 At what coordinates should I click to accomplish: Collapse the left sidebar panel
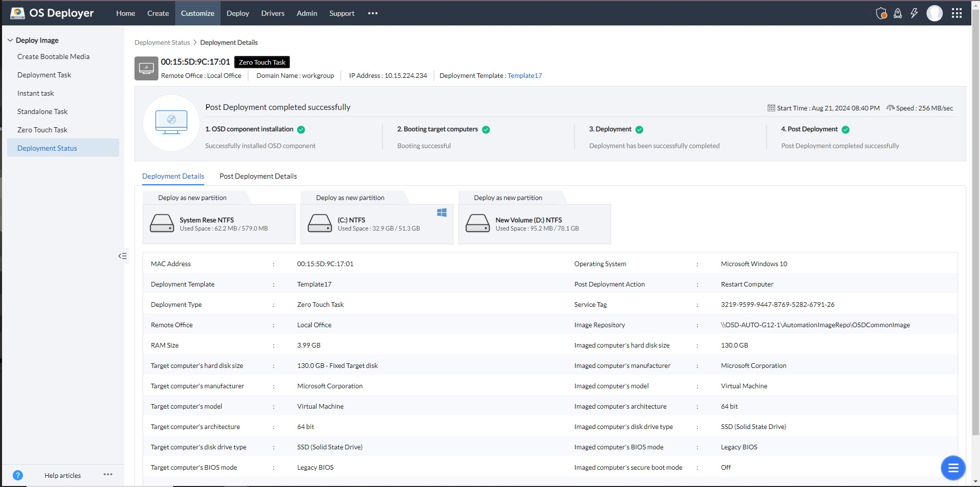coord(123,256)
